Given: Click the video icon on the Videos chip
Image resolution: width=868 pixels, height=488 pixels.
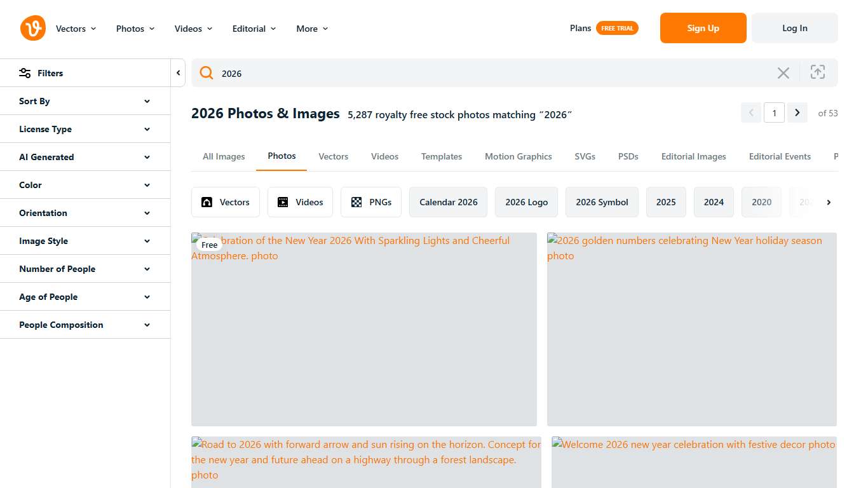Looking at the screenshot, I should pyautogui.click(x=283, y=201).
